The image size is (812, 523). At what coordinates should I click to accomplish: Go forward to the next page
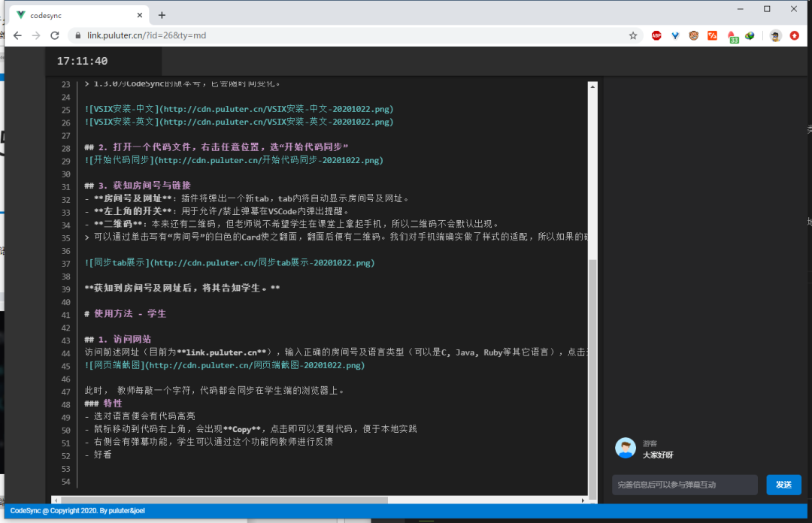point(36,36)
